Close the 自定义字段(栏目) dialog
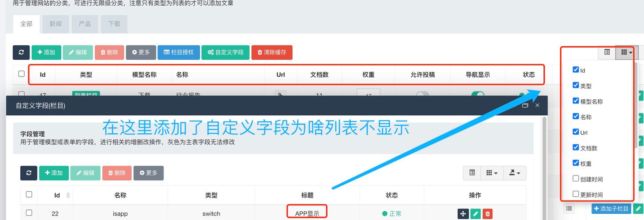 (x=537, y=106)
